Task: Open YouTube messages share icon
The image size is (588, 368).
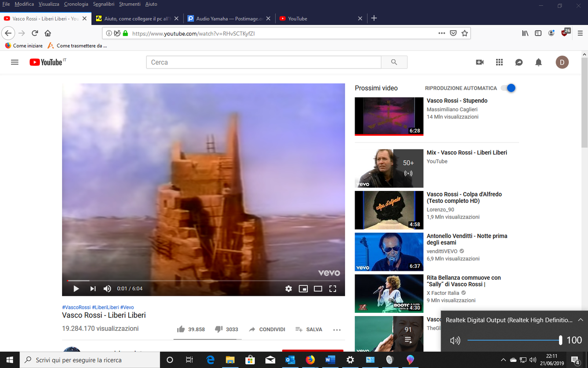Action: 519,62
